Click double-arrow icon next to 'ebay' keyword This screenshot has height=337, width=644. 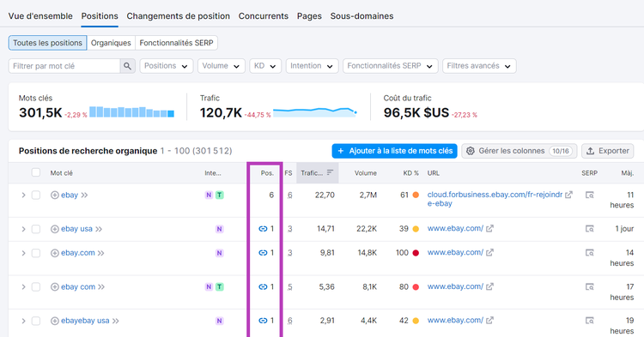84,196
